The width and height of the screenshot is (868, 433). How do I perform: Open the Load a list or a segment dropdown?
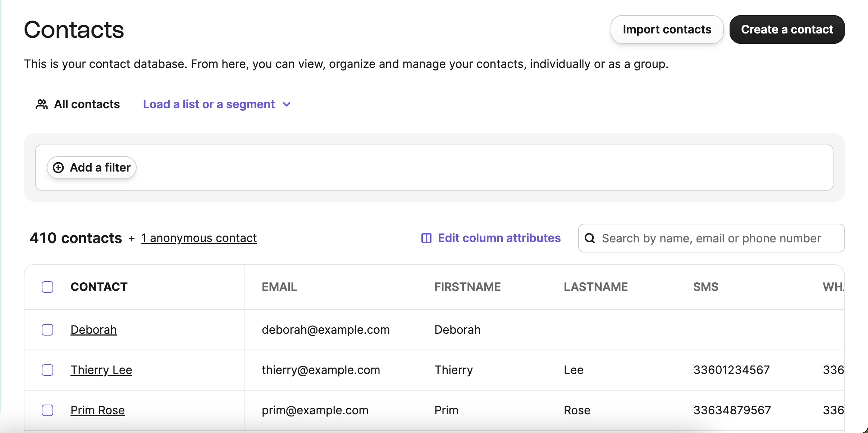tap(209, 104)
